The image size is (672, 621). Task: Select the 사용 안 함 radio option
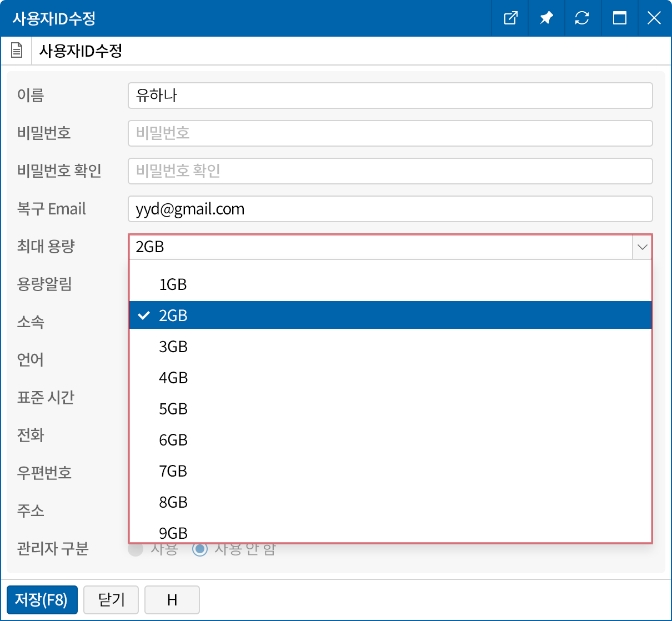coord(200,549)
